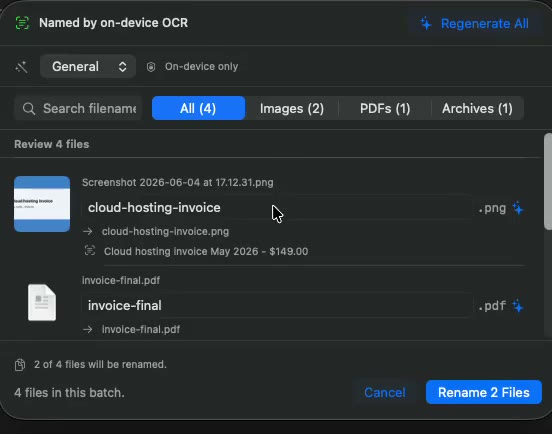Click Rename 2 Files button

(484, 392)
